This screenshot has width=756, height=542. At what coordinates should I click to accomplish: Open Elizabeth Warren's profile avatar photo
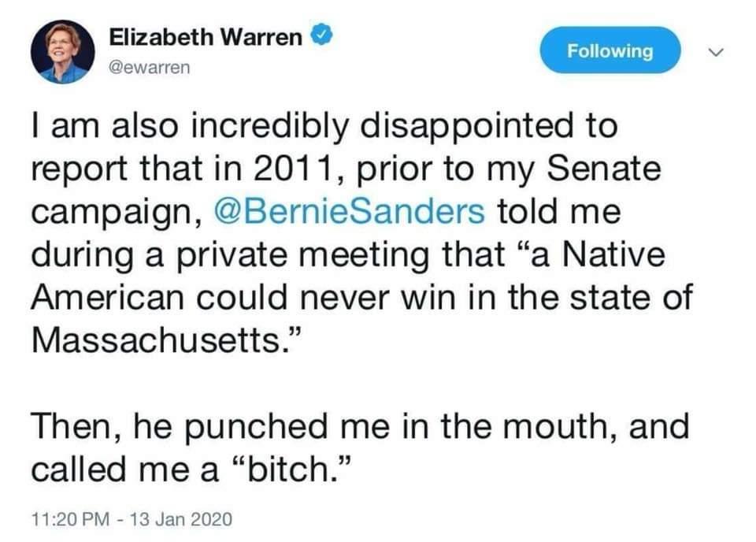pos(63,51)
